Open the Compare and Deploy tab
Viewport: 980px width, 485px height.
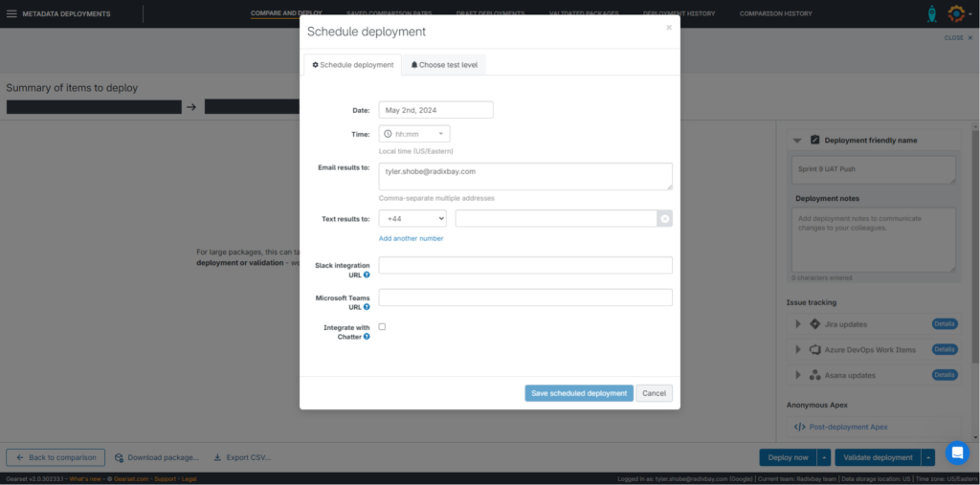(x=286, y=13)
